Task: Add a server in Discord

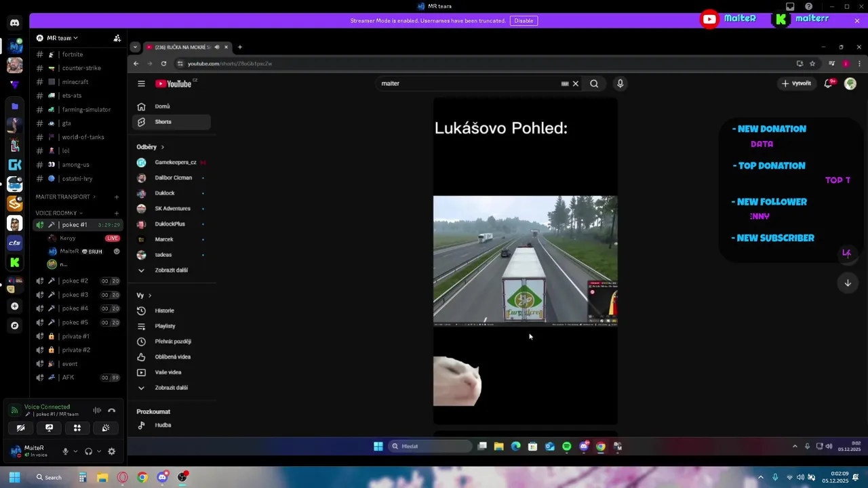Action: coord(14,306)
